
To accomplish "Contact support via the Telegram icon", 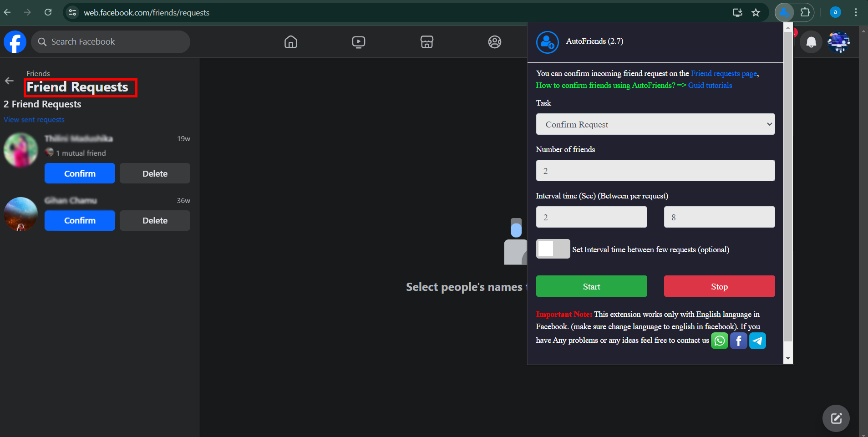I will [757, 340].
